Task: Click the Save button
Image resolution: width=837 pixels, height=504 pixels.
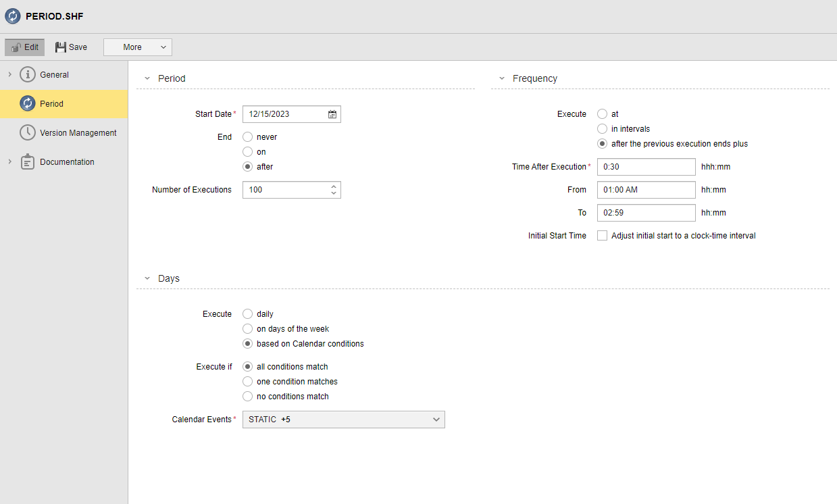Action: pyautogui.click(x=70, y=47)
